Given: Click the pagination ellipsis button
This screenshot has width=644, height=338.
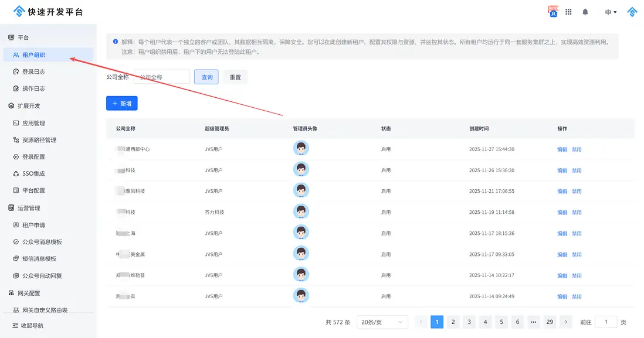Looking at the screenshot, I should (534, 322).
